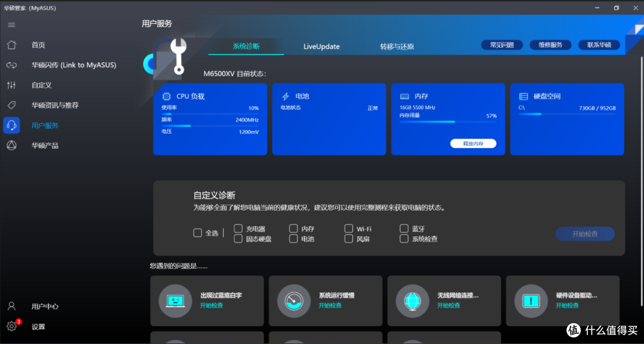Click the hard disk space icon
The height and width of the screenshot is (344, 644).
click(x=524, y=97)
